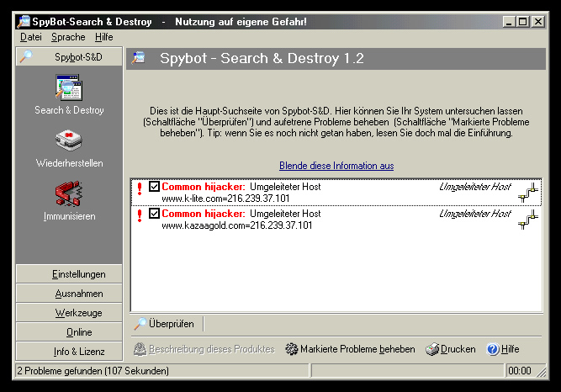Switch to the Ausnahmen section
The image size is (561, 392).
pyautogui.click(x=69, y=294)
